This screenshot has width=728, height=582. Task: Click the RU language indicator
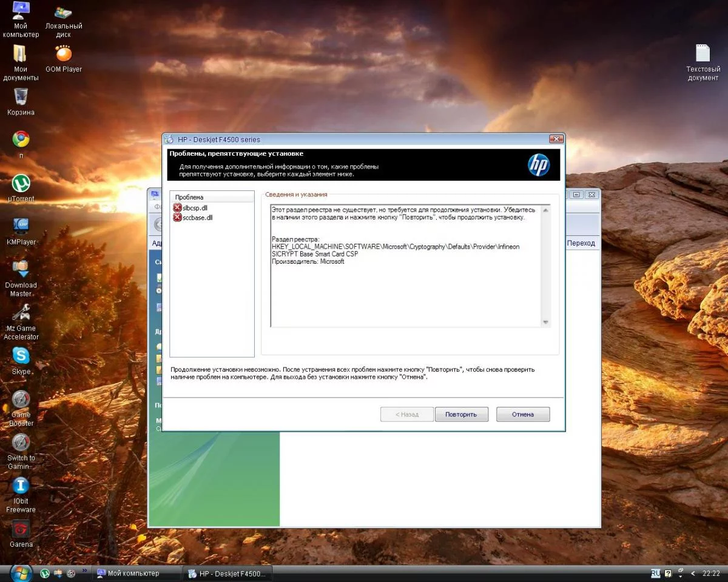pyautogui.click(x=655, y=573)
